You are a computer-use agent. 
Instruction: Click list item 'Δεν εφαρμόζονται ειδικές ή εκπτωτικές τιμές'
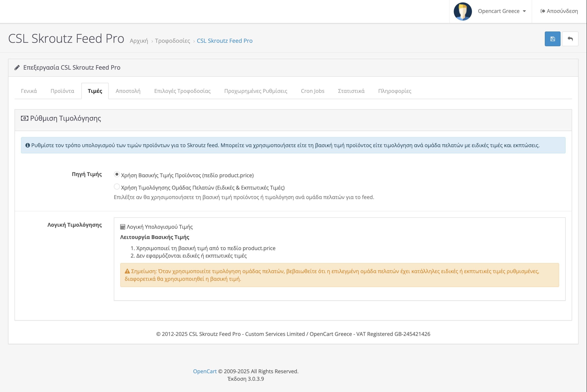click(x=191, y=256)
